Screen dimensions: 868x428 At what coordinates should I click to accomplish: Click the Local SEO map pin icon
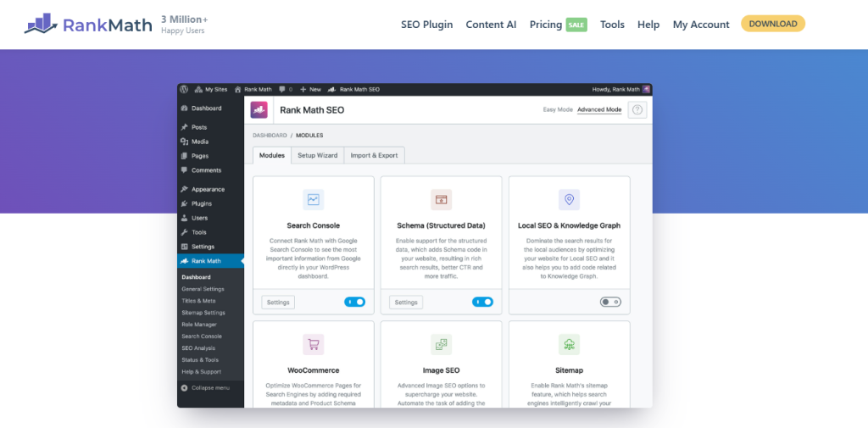pos(569,200)
